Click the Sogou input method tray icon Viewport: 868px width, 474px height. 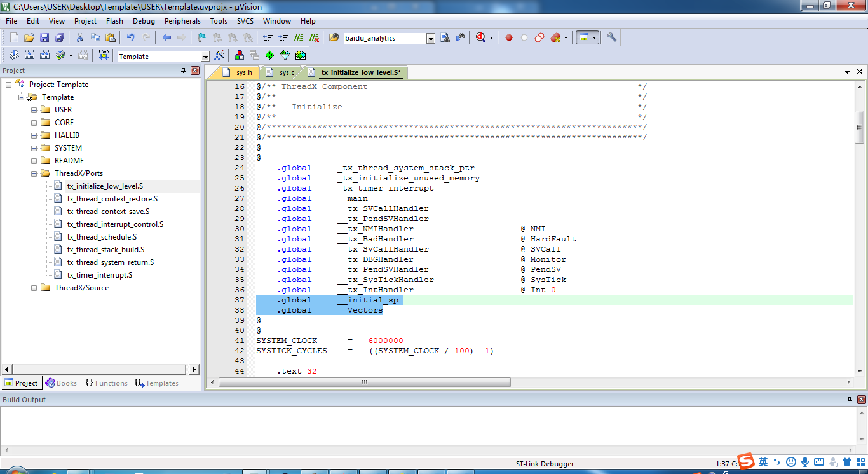tap(745, 462)
